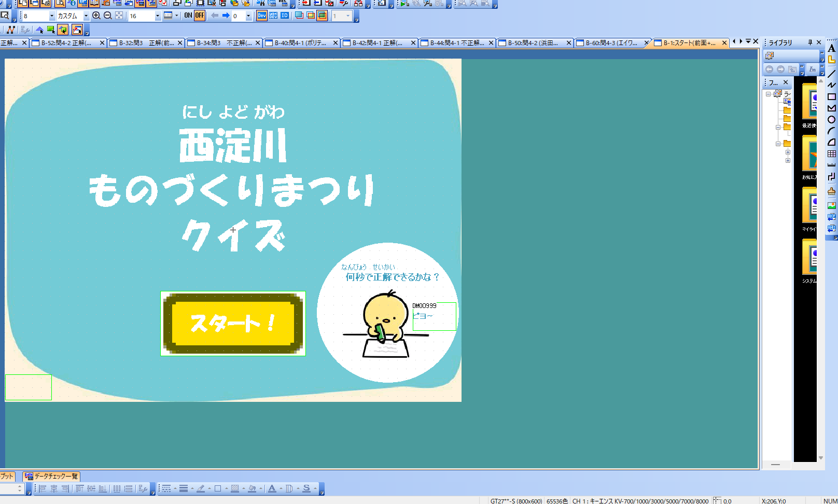
Task: Click the スタート！ button on canvas
Action: 233,324
